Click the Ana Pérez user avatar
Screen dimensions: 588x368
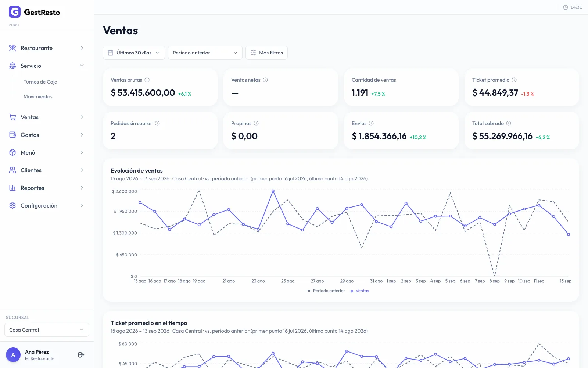[x=13, y=355]
